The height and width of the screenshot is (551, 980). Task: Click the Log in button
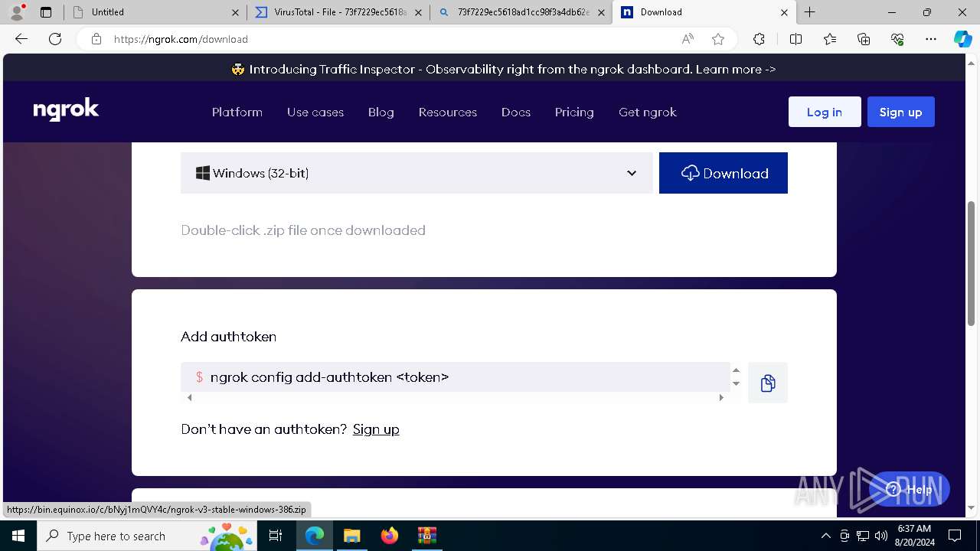[x=825, y=112]
